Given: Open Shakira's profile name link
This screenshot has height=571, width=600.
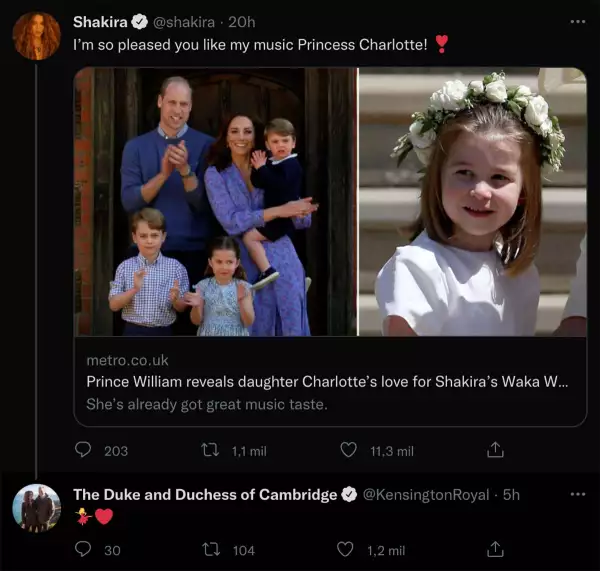Looking at the screenshot, I should (100, 21).
